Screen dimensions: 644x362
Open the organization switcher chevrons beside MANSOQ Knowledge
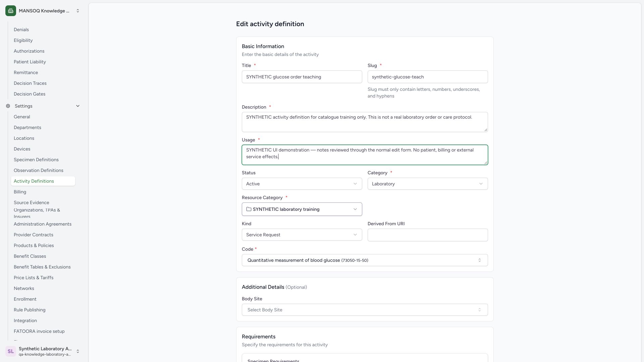78,11
